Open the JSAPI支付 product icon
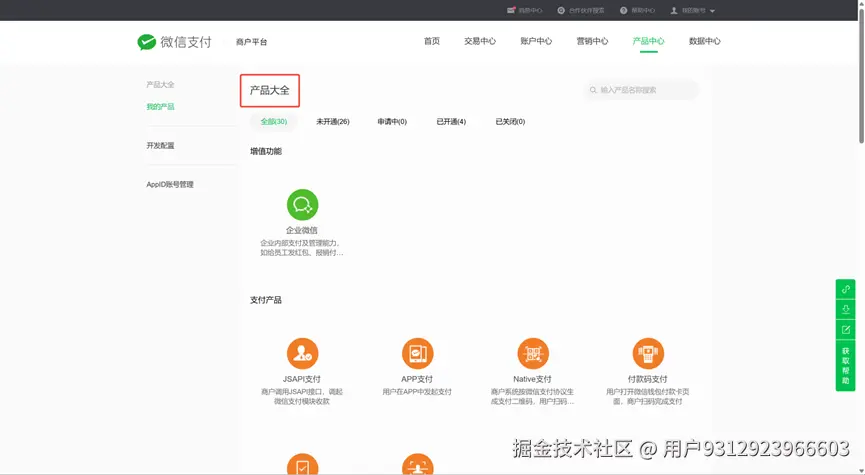The height and width of the screenshot is (475, 865). 302,354
